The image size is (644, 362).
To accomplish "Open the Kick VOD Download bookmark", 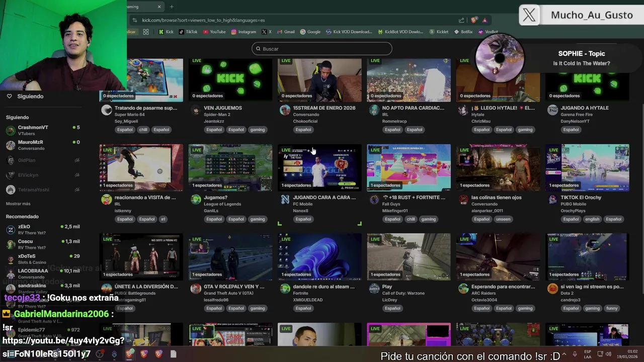I will coord(349,32).
